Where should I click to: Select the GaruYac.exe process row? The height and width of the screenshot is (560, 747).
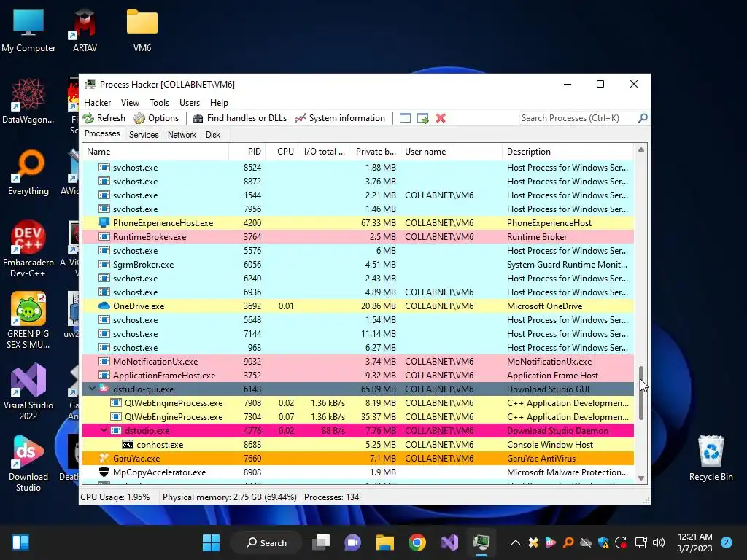click(357, 459)
